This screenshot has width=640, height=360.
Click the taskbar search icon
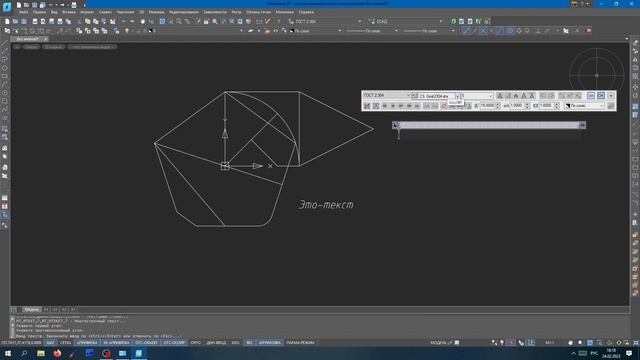point(24,353)
